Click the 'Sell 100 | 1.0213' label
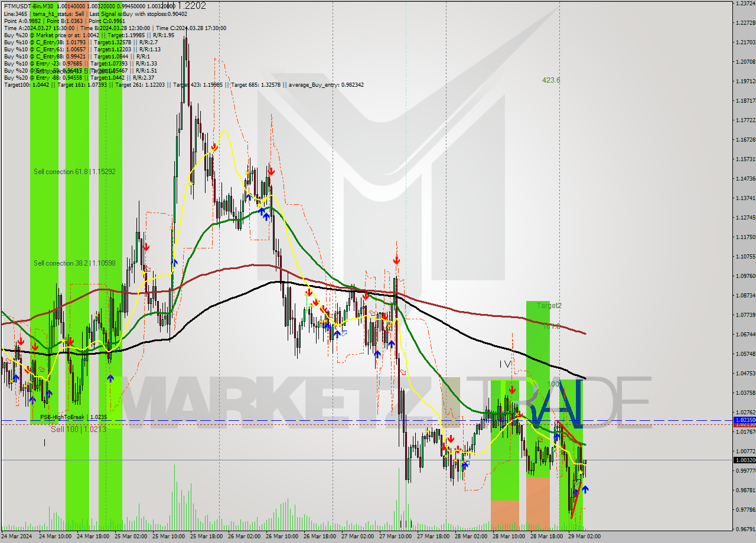 tap(79, 429)
